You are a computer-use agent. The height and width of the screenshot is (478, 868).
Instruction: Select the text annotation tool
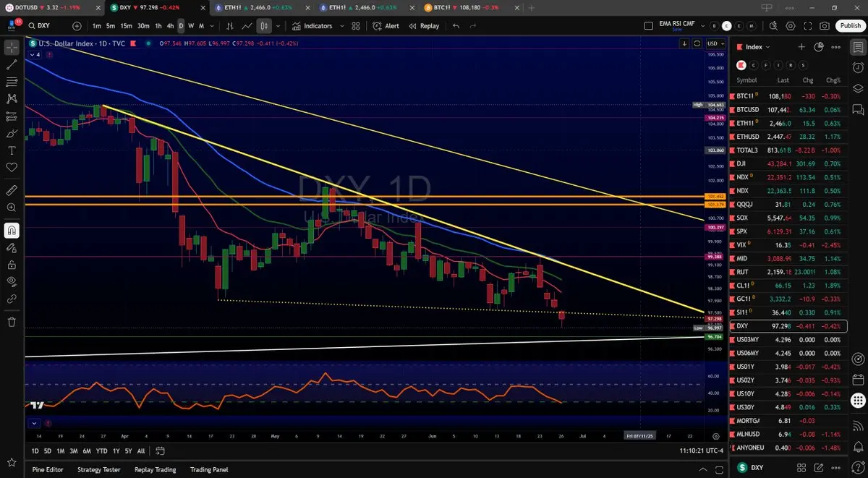pos(12,150)
